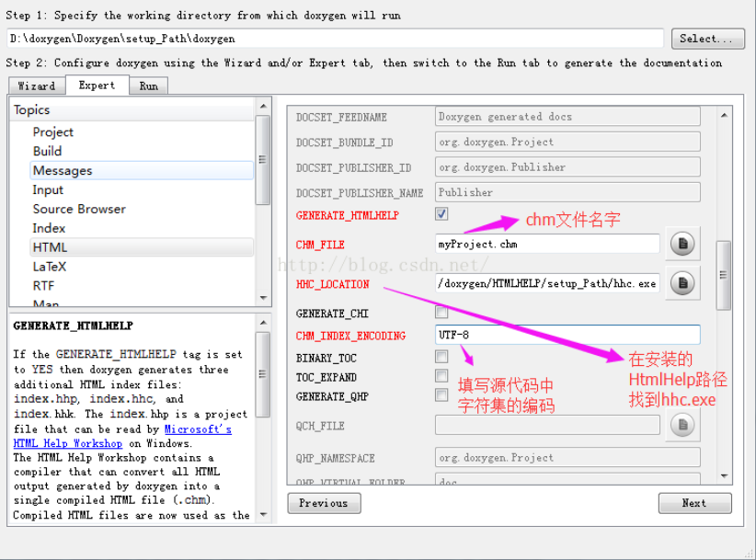Click the working directory path field
This screenshot has height=560, width=756.
(x=335, y=39)
